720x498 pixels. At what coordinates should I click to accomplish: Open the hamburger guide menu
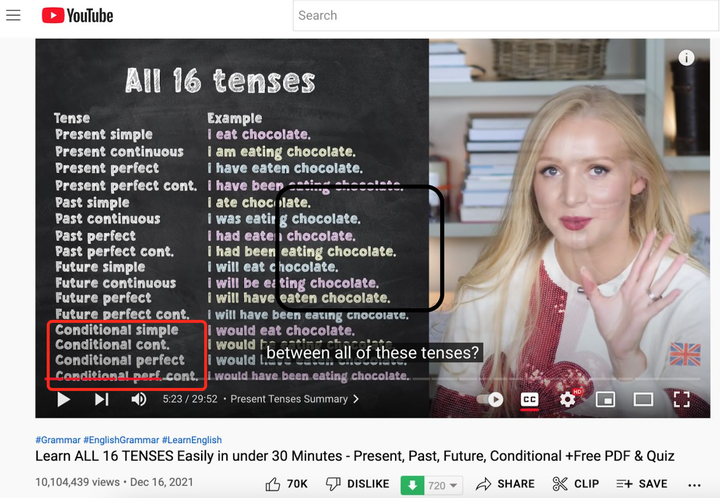pyautogui.click(x=13, y=16)
